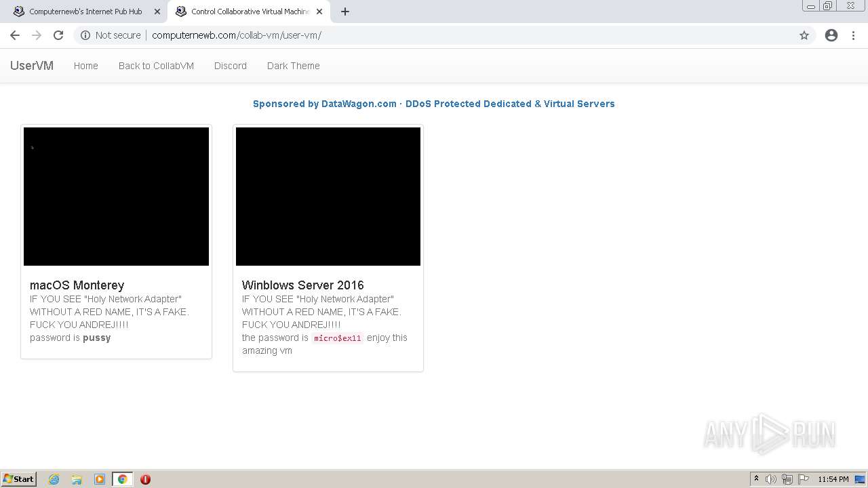Image resolution: width=868 pixels, height=488 pixels.
Task: Open the Chrome three-dot menu
Action: 853,35
